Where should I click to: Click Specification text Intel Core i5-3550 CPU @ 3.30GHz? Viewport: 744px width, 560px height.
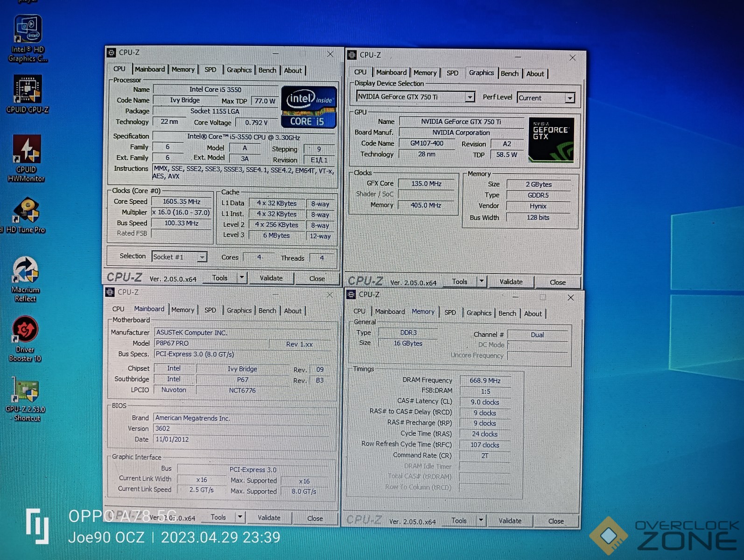tap(244, 137)
